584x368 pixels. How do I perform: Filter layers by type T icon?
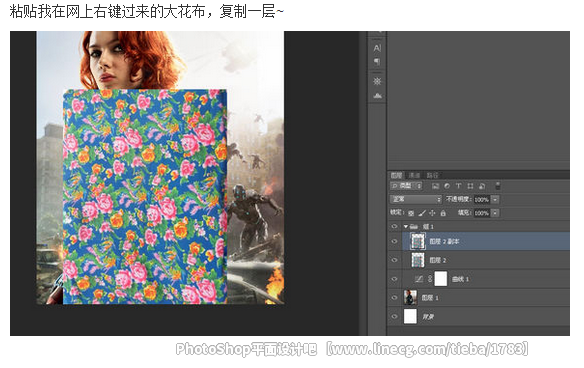click(458, 186)
